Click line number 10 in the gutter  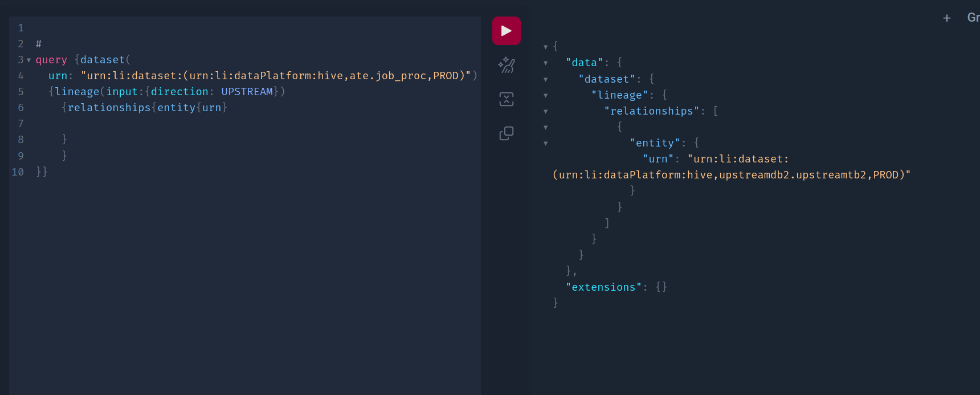[x=18, y=172]
